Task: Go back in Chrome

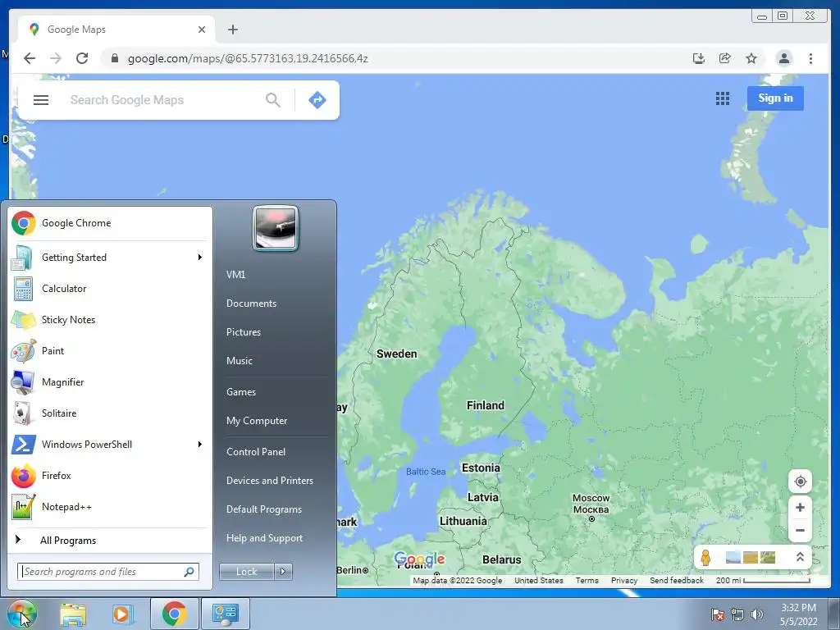Action: pos(30,58)
